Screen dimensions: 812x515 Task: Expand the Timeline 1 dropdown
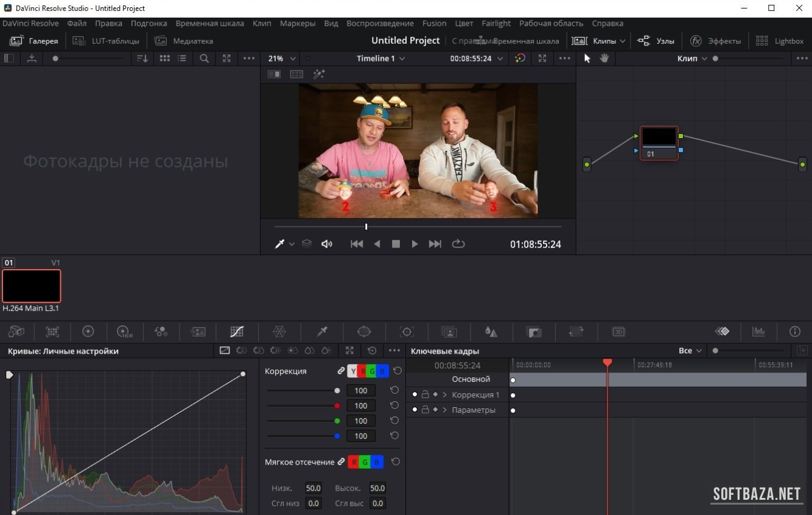pos(381,58)
